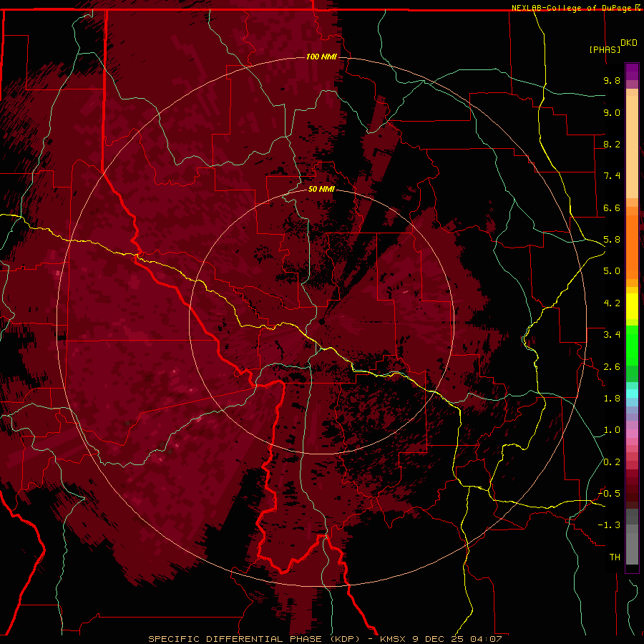Click the NEXLAB-College of DuPage credit text

coord(572,8)
